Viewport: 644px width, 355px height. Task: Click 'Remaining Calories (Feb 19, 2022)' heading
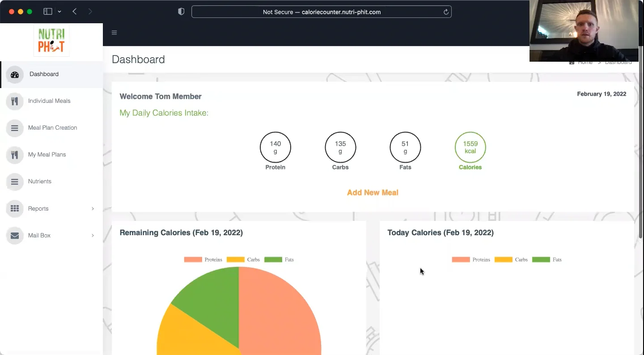(181, 233)
